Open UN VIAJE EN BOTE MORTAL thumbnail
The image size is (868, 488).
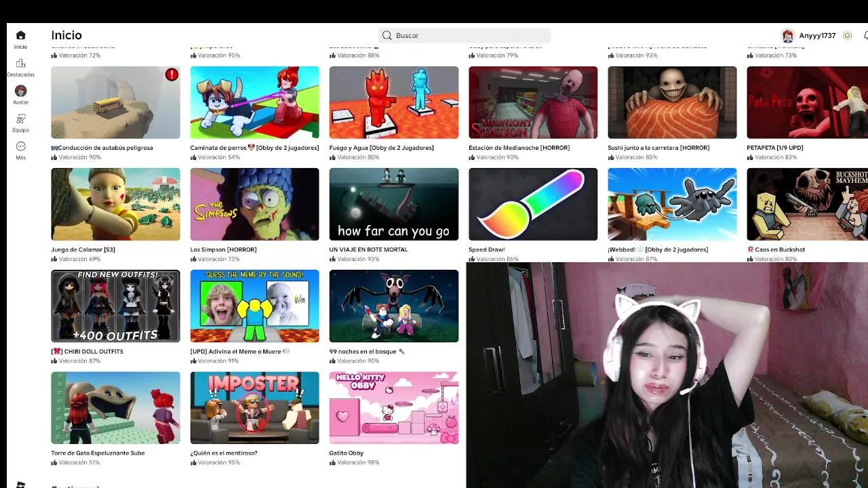tap(394, 204)
